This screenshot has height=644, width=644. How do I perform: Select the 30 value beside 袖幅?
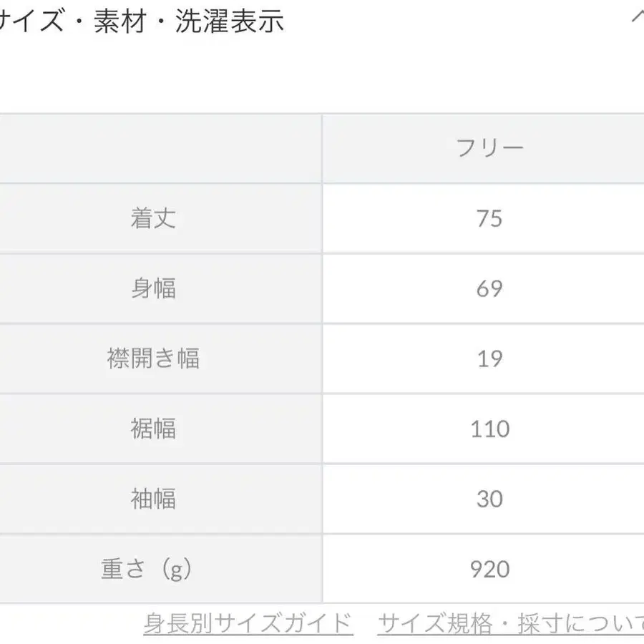490,499
